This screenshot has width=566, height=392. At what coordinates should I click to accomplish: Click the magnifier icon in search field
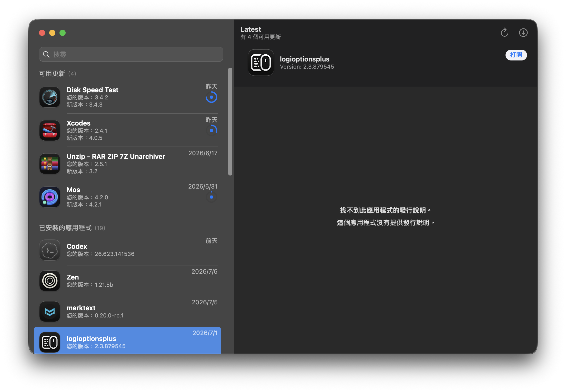(46, 54)
